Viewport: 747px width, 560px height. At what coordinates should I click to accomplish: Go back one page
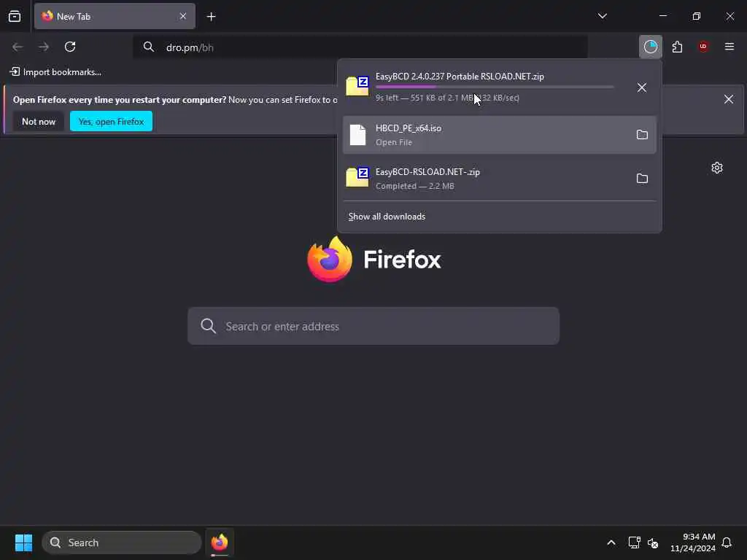pos(18,47)
